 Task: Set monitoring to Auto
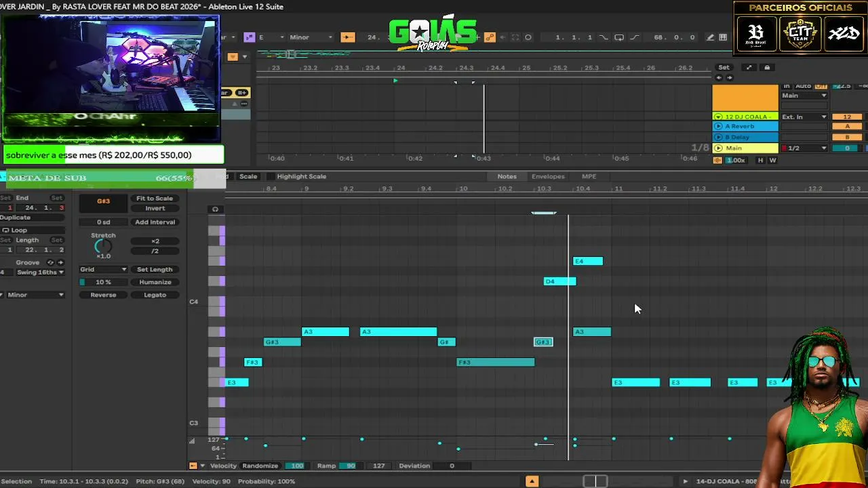tap(804, 87)
